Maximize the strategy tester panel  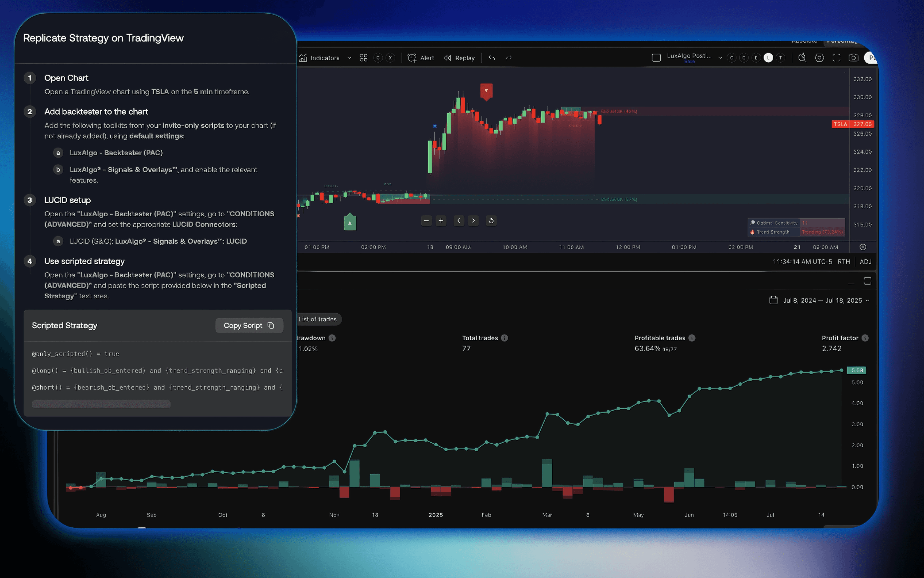point(868,281)
